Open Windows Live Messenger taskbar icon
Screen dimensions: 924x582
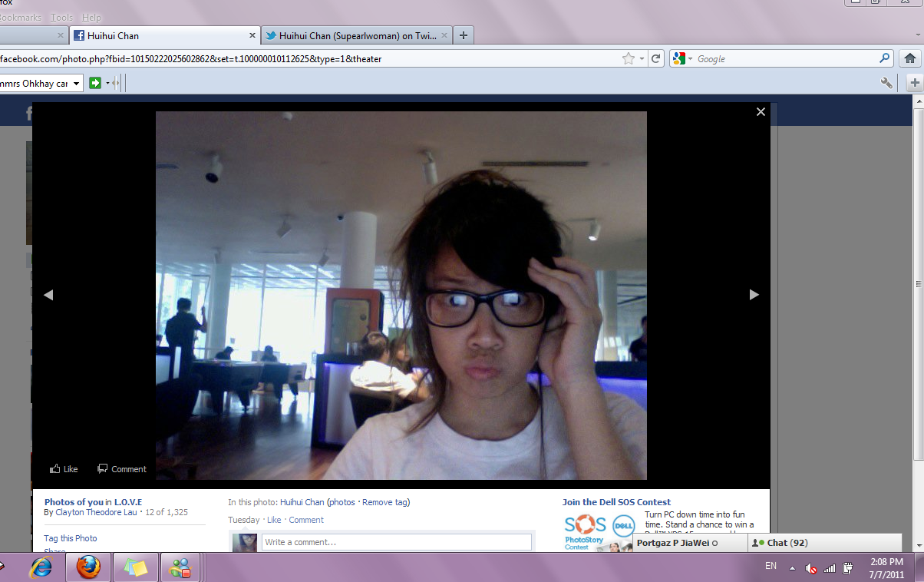click(182, 568)
